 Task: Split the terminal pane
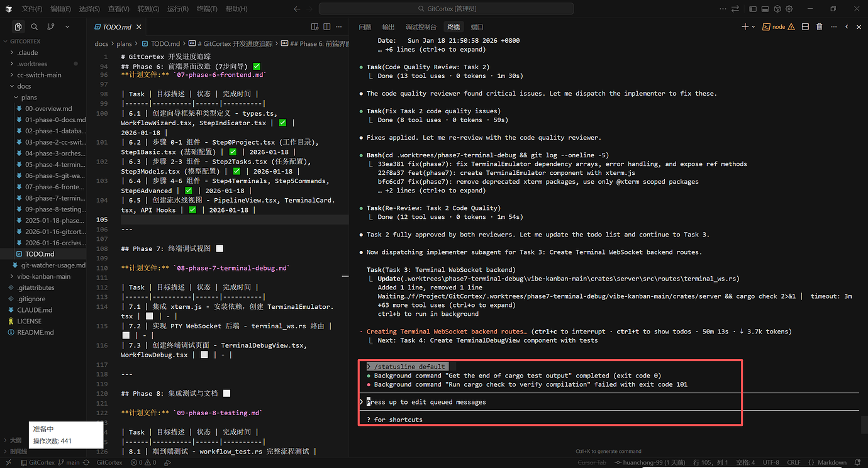click(805, 26)
